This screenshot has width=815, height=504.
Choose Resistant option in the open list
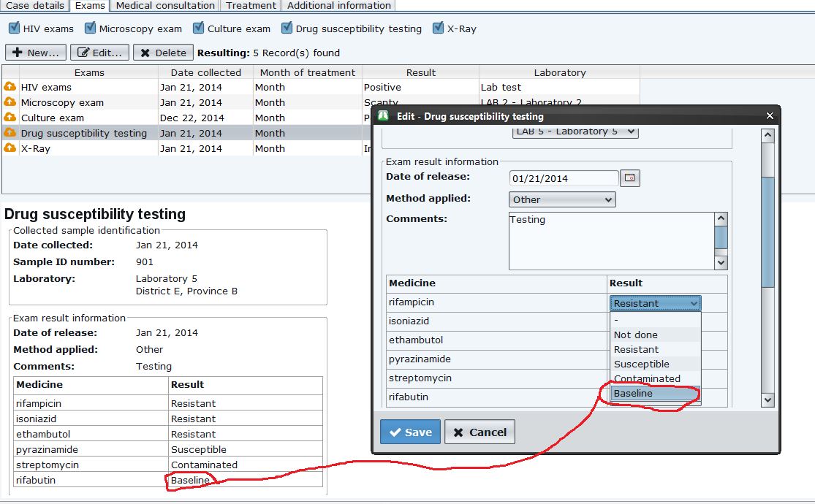click(x=655, y=349)
